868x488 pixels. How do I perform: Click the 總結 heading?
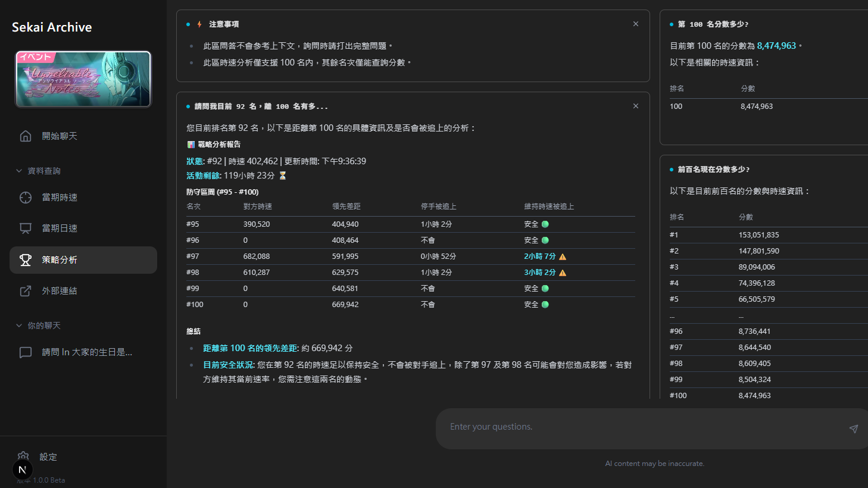click(x=193, y=331)
